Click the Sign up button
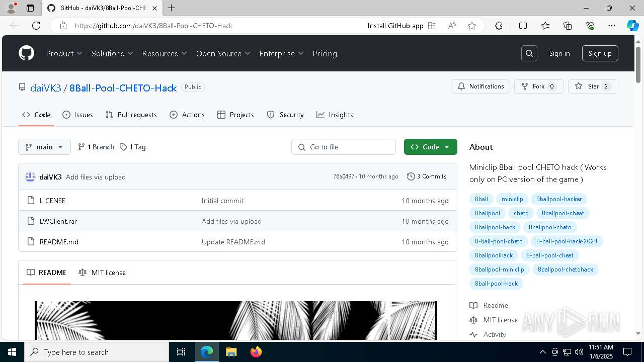The height and width of the screenshot is (362, 644). click(600, 53)
